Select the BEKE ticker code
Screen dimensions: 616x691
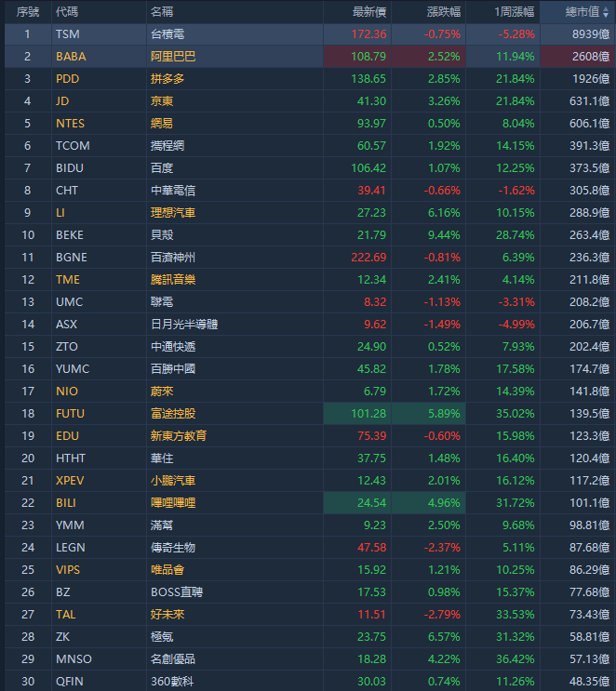tap(70, 235)
